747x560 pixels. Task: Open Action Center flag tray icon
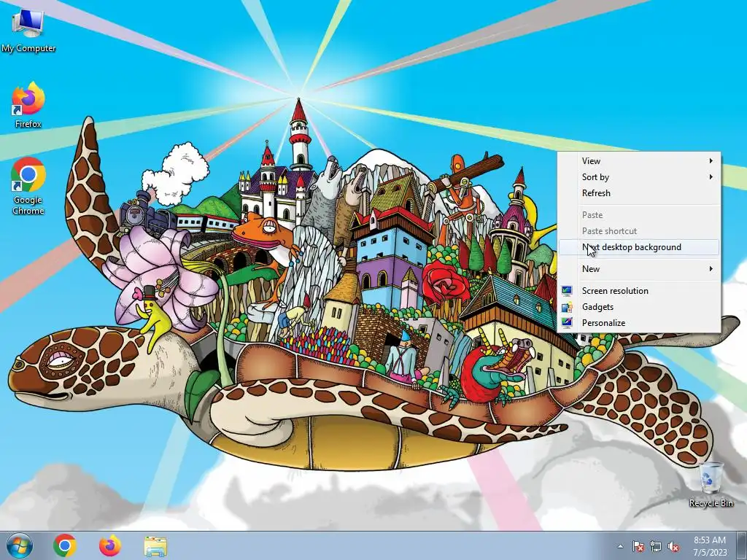[638, 546]
